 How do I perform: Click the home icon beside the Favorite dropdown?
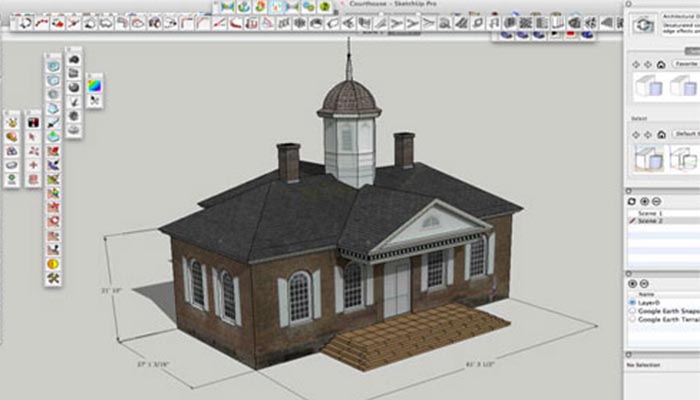tap(661, 65)
